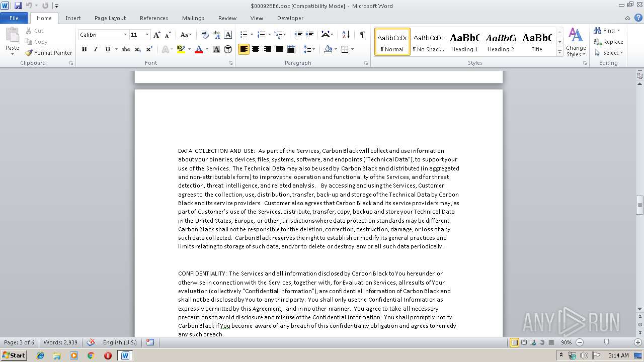Expand font color dropdown arrow
Viewport: 644px width, 362px height.
pos(207,49)
